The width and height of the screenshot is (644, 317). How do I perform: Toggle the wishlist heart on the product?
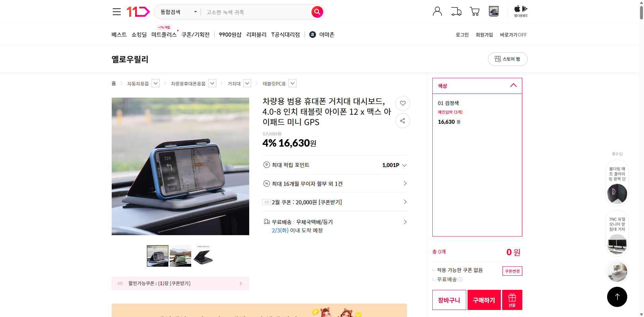(402, 103)
